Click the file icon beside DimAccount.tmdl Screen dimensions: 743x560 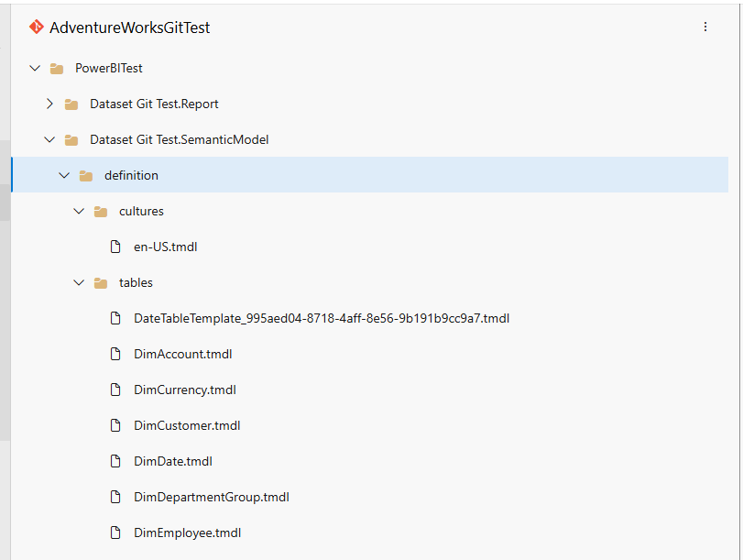click(115, 354)
